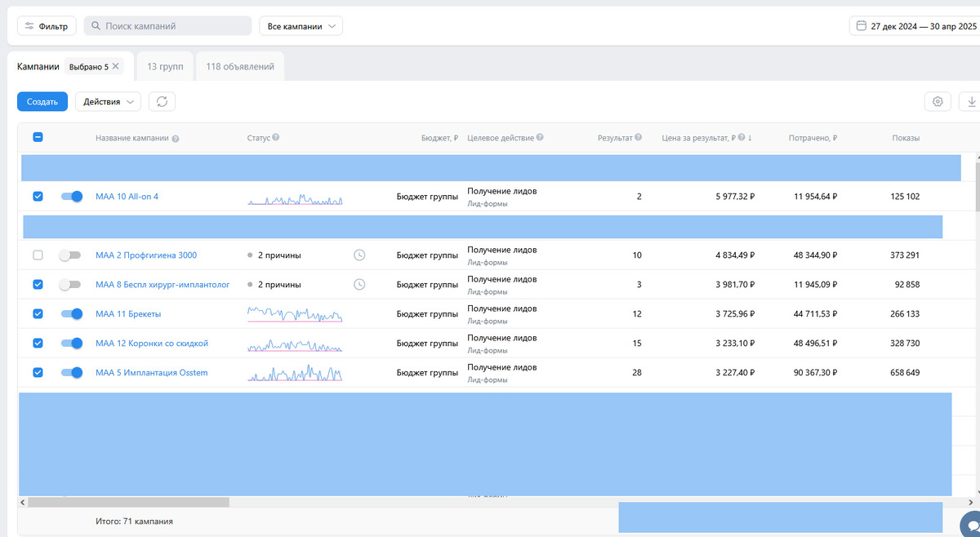Open the MAA 12 Коронки со скидкой campaign
The width and height of the screenshot is (980, 537).
152,344
